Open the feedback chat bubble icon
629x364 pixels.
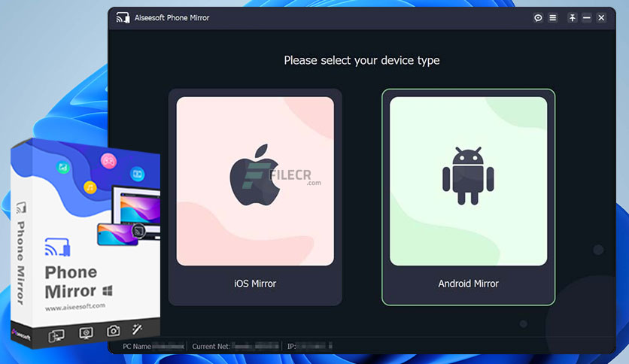click(538, 17)
